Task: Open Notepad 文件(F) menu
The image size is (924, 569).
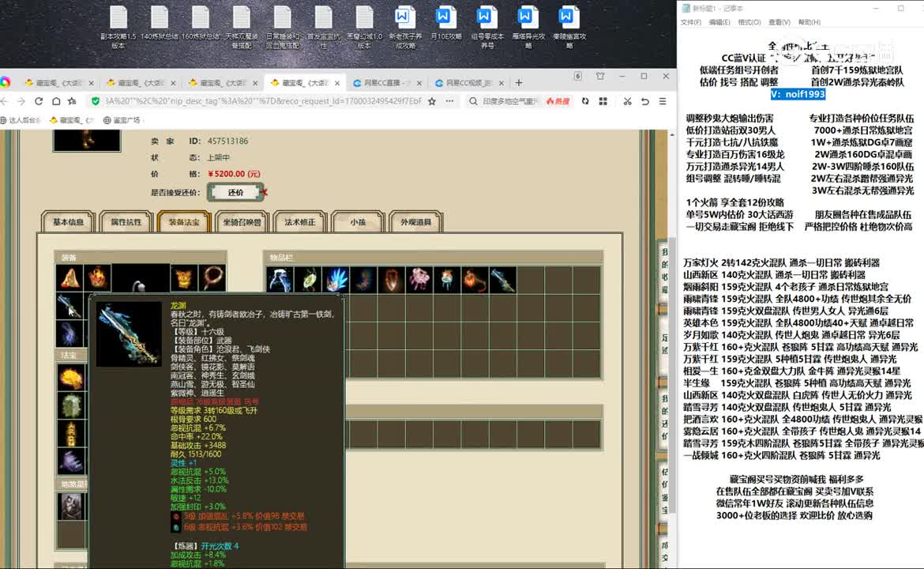Action: 691,22
